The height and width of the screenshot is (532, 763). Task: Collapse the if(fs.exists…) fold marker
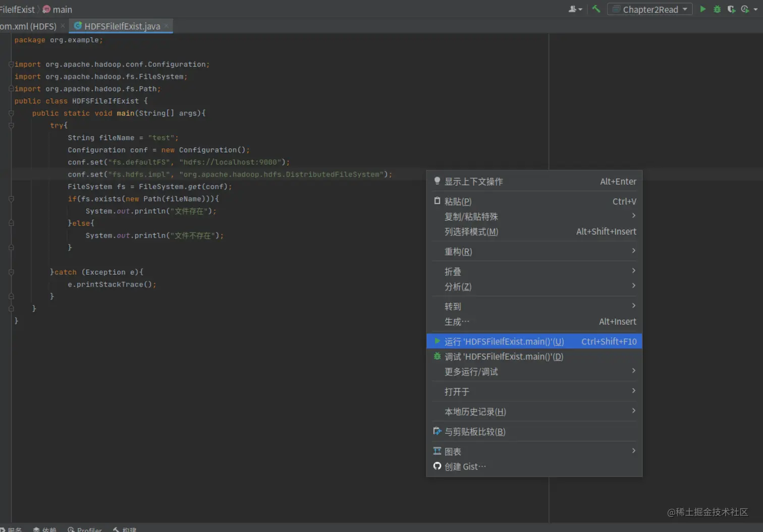tap(11, 199)
